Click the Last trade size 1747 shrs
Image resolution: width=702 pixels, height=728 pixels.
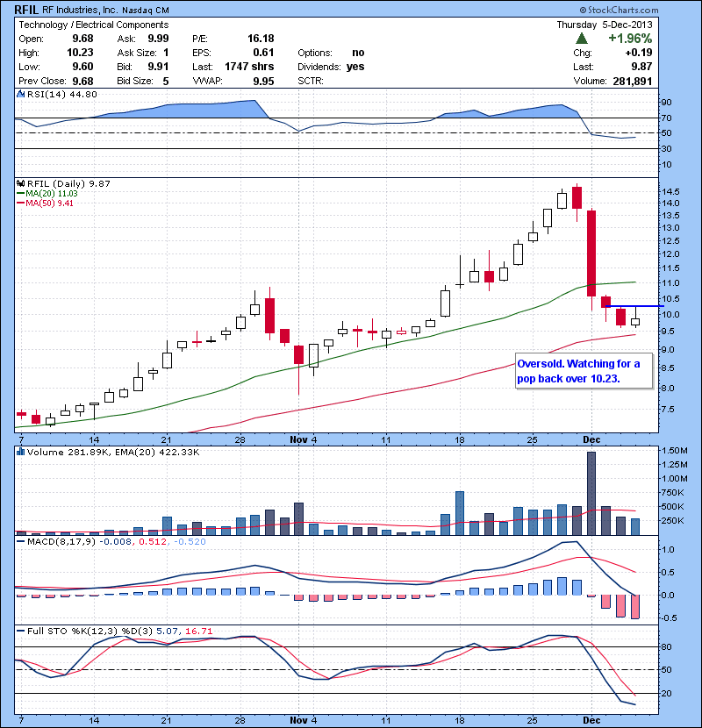tap(249, 67)
